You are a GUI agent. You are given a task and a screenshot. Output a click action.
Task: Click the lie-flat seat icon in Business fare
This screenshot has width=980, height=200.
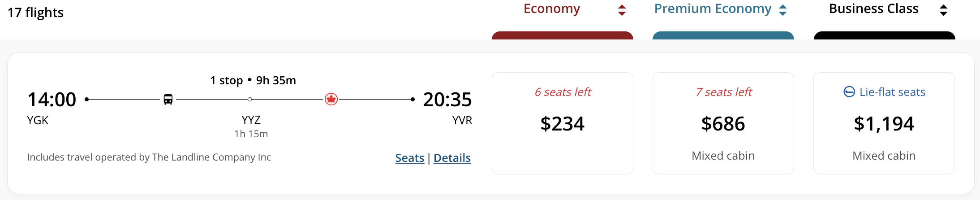point(849,92)
